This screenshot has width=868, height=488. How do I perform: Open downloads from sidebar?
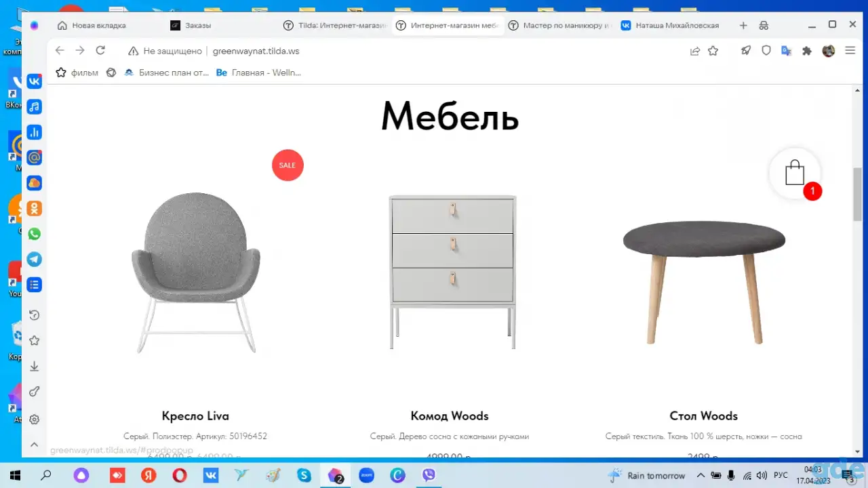tap(34, 367)
